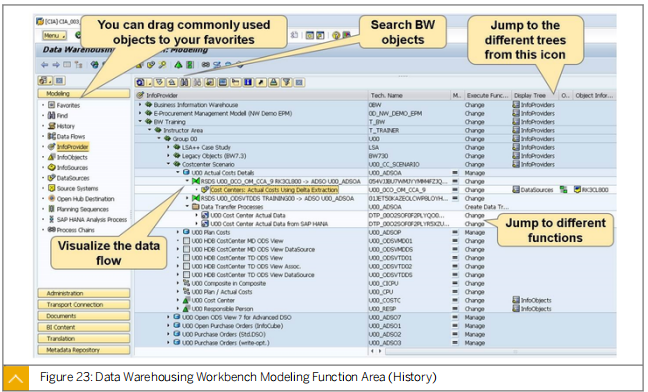
Task: Open the Translation function area
Action: point(83,338)
